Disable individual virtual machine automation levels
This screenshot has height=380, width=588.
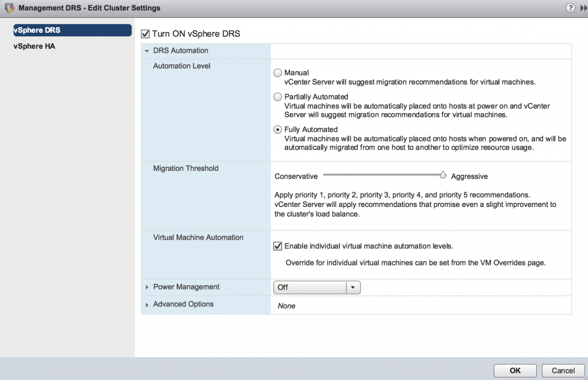click(x=278, y=247)
